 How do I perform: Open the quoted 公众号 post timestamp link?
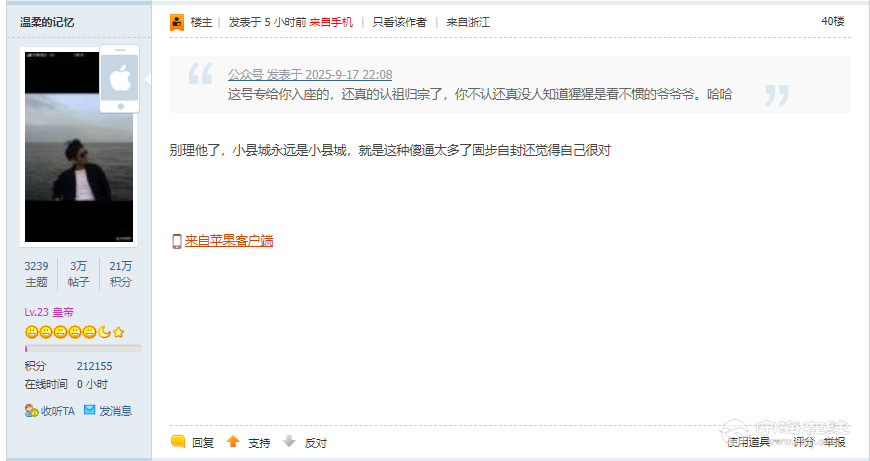[x=310, y=74]
